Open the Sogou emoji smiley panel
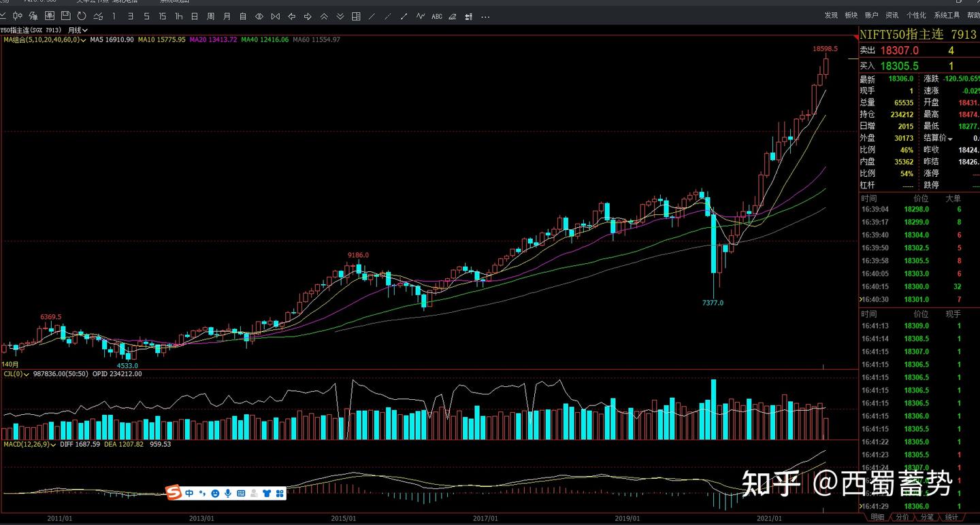 215,493
